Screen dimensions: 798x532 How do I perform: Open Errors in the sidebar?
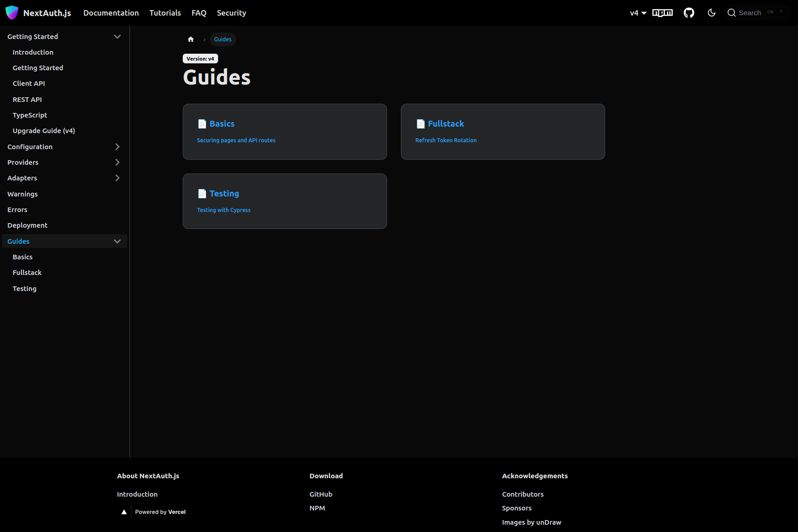[17, 210]
